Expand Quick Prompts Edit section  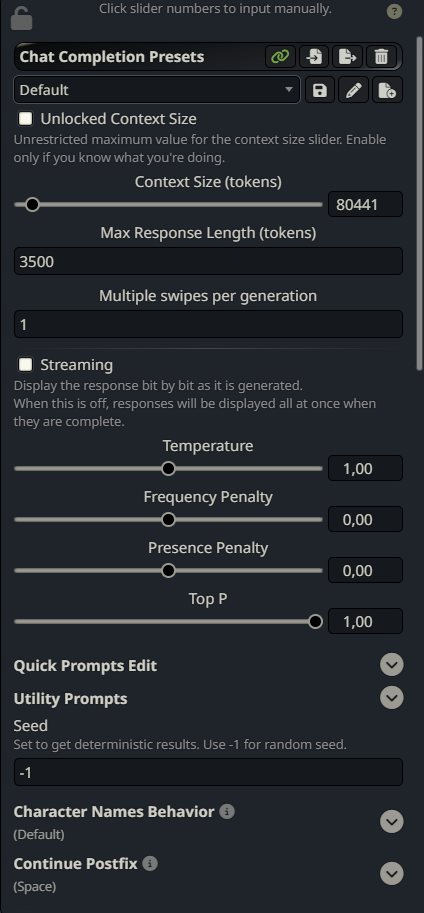(392, 664)
